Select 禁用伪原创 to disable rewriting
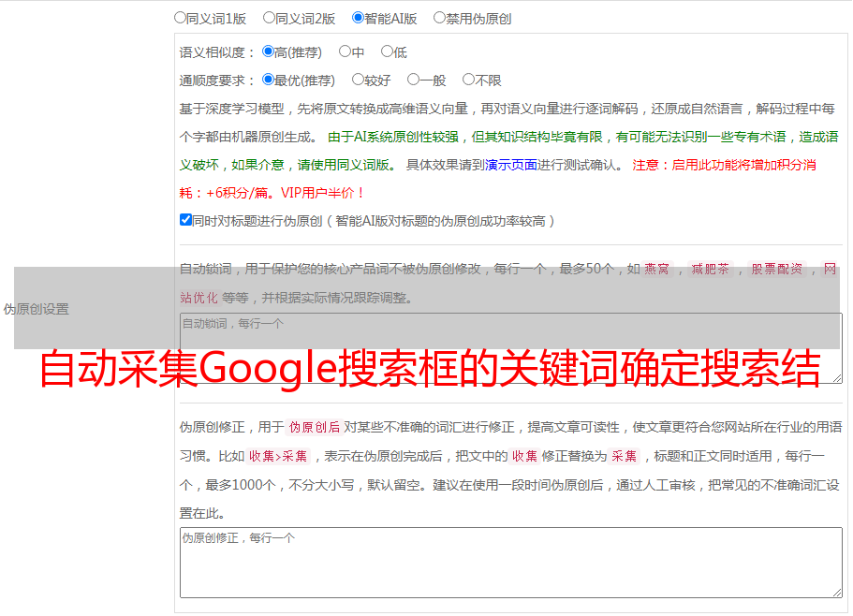The height and width of the screenshot is (616, 853). point(439,18)
